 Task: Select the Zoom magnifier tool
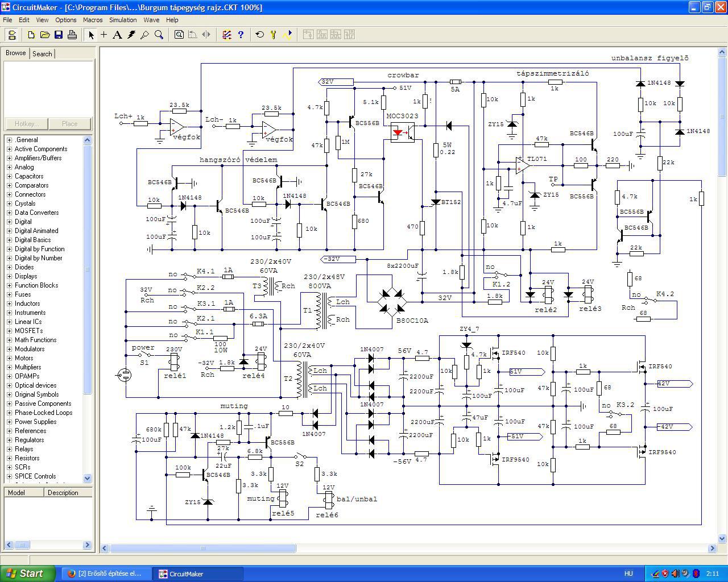coord(159,35)
